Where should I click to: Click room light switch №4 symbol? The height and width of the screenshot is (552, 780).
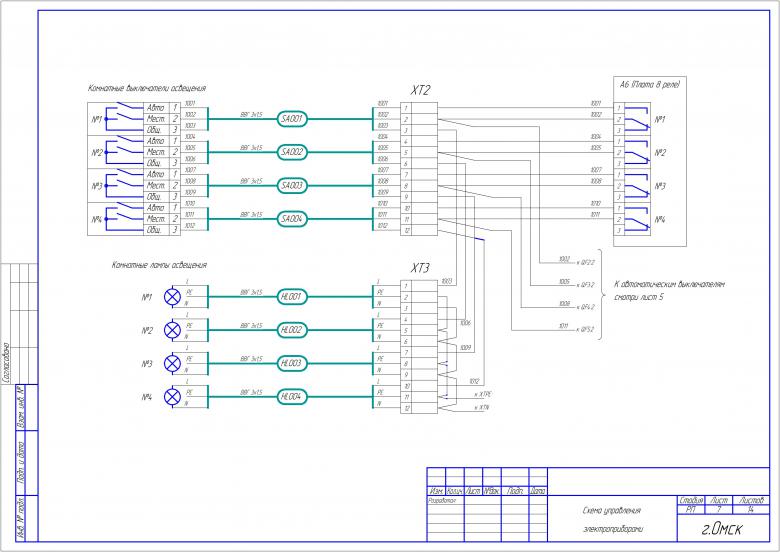(x=124, y=218)
